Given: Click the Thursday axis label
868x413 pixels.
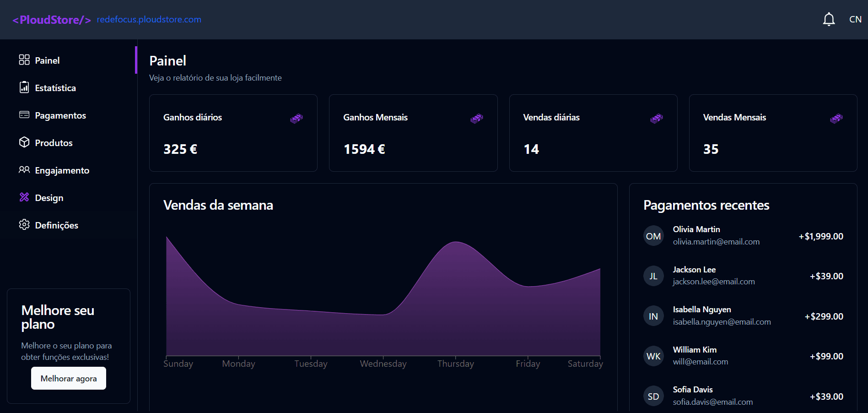Looking at the screenshot, I should [455, 364].
